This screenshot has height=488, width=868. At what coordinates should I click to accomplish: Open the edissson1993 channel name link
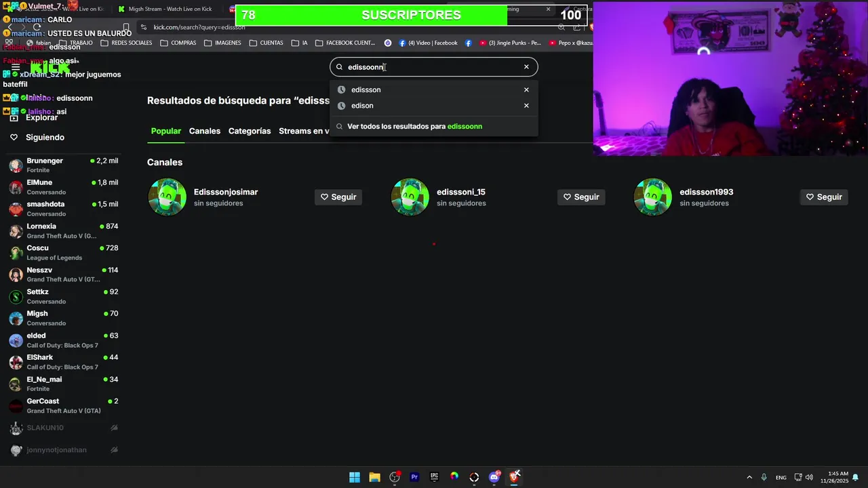[x=707, y=192]
